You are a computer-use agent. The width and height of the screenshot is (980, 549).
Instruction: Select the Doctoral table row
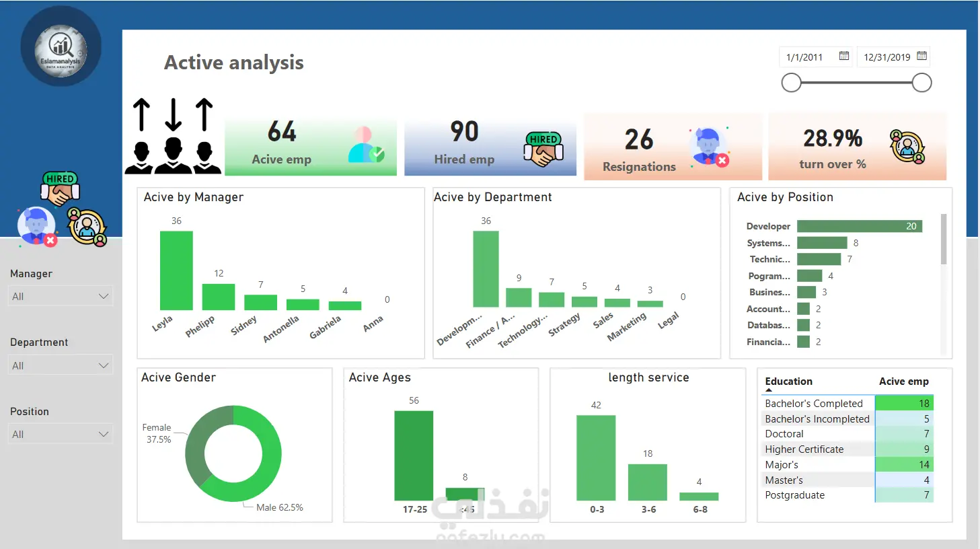[x=848, y=434]
